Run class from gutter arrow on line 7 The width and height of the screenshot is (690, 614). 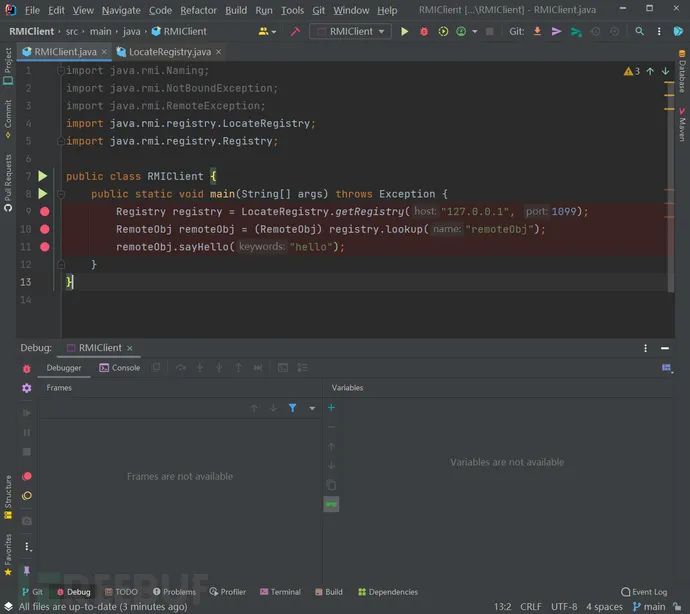pos(43,176)
